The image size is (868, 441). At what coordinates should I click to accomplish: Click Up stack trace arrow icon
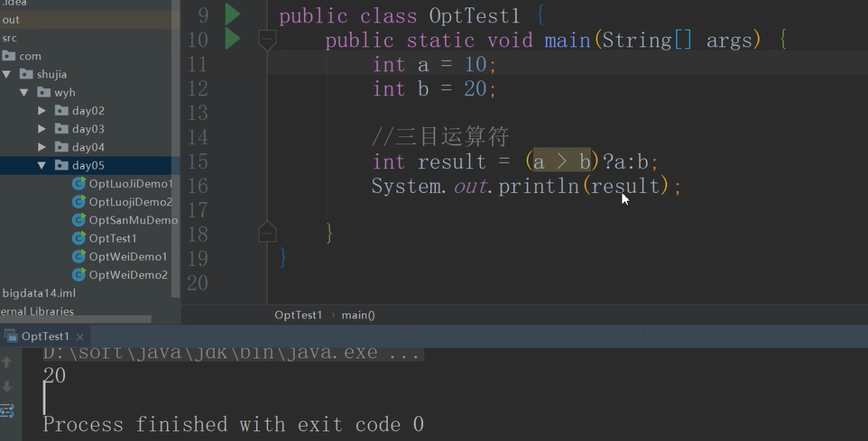pyautogui.click(x=7, y=362)
